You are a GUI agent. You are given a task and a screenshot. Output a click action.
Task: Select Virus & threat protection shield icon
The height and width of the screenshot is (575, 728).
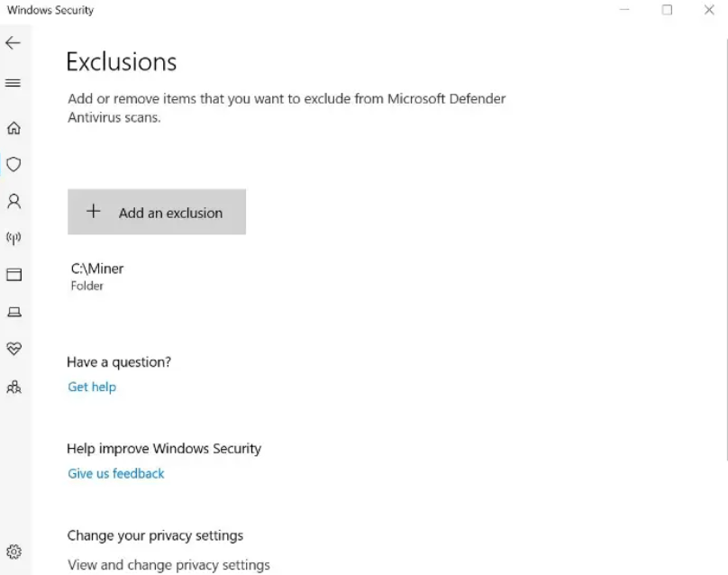(x=14, y=164)
